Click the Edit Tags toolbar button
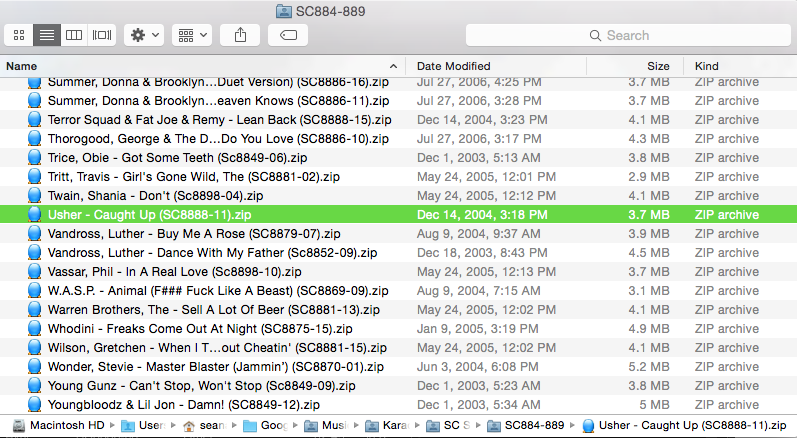The width and height of the screenshot is (797, 438). coord(288,35)
